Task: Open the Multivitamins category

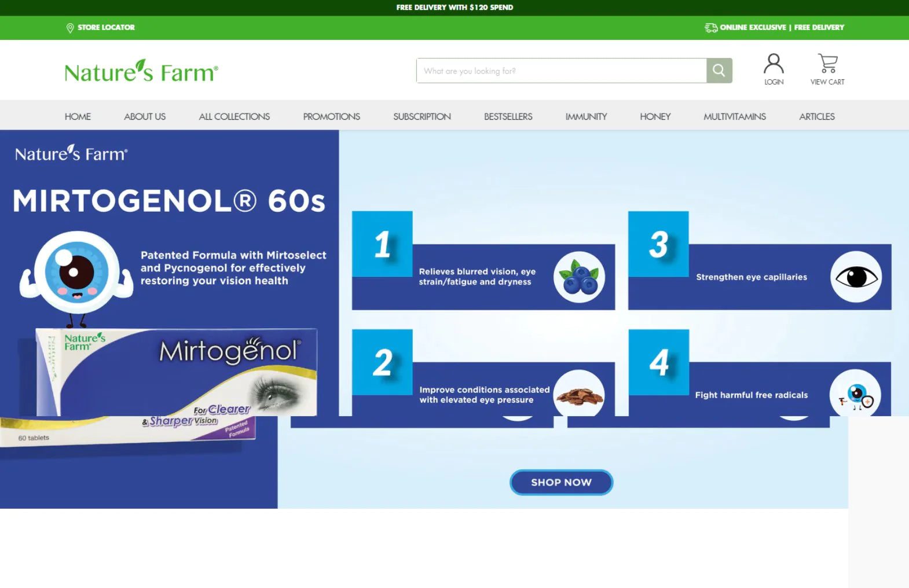Action: coord(735,116)
